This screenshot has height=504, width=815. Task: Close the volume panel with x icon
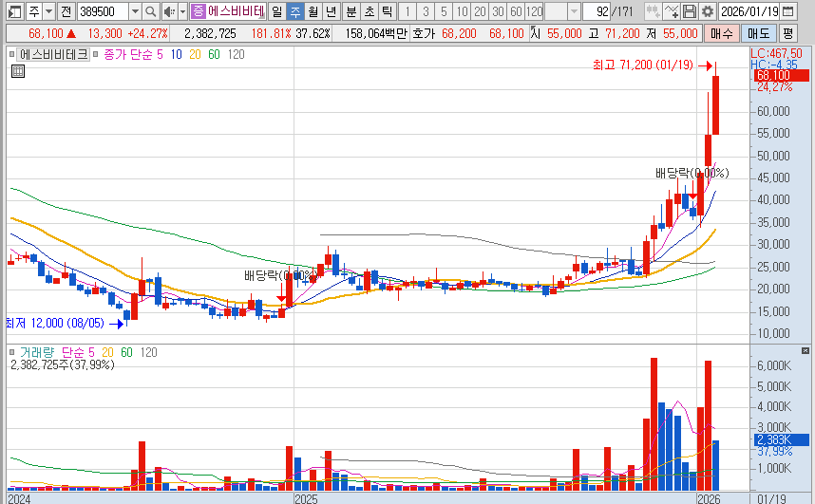coord(806,351)
